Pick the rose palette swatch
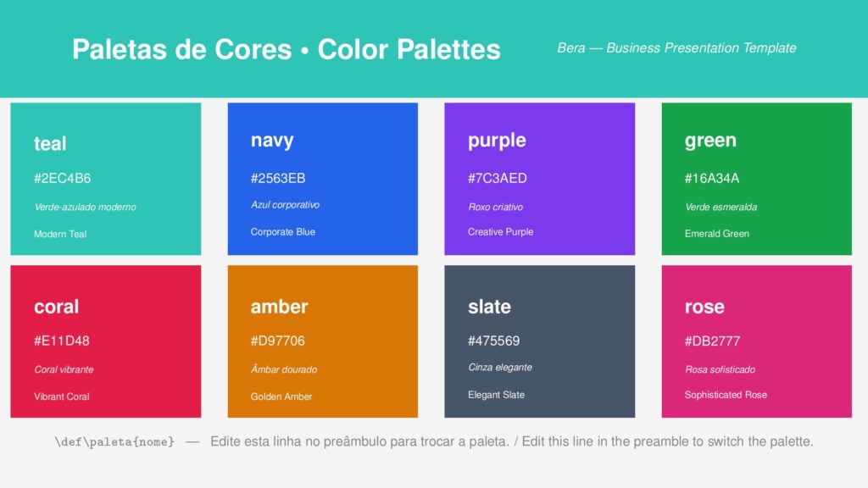The height and width of the screenshot is (488, 868). tap(757, 341)
